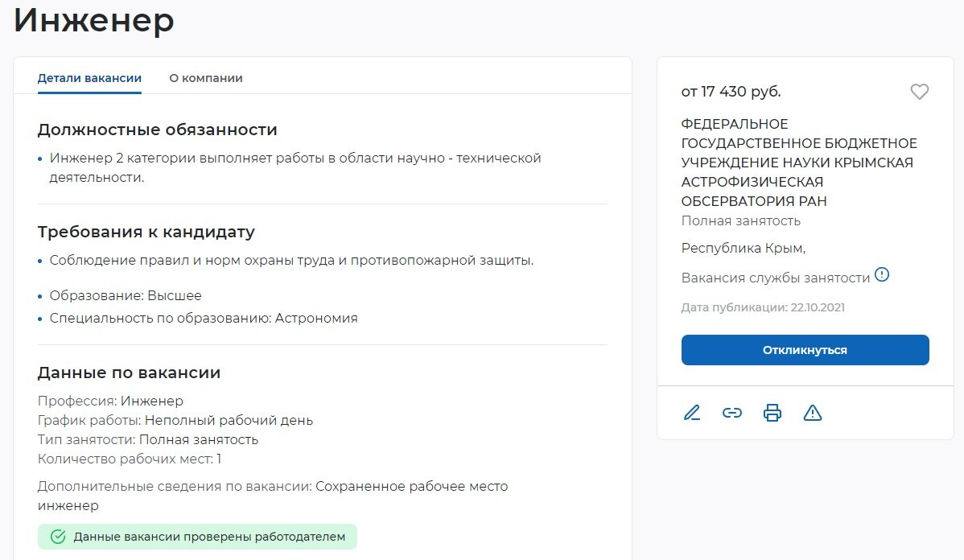Click the 'Инженер' page heading

pyautogui.click(x=93, y=22)
